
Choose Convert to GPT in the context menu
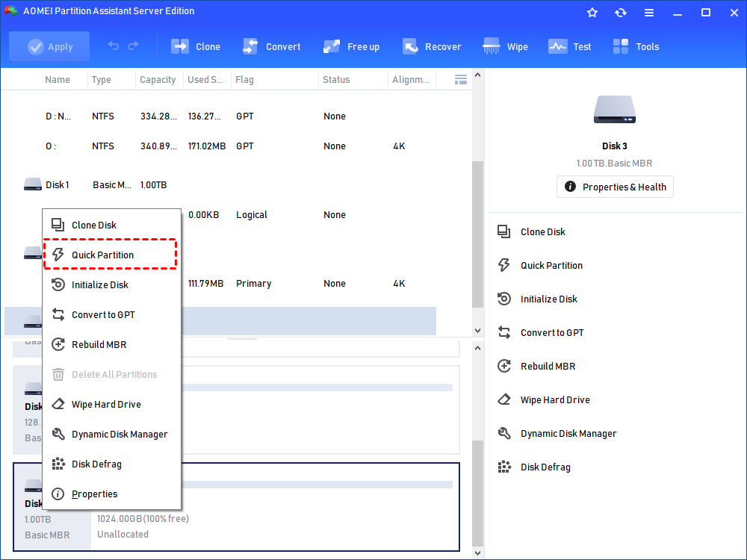111,315
